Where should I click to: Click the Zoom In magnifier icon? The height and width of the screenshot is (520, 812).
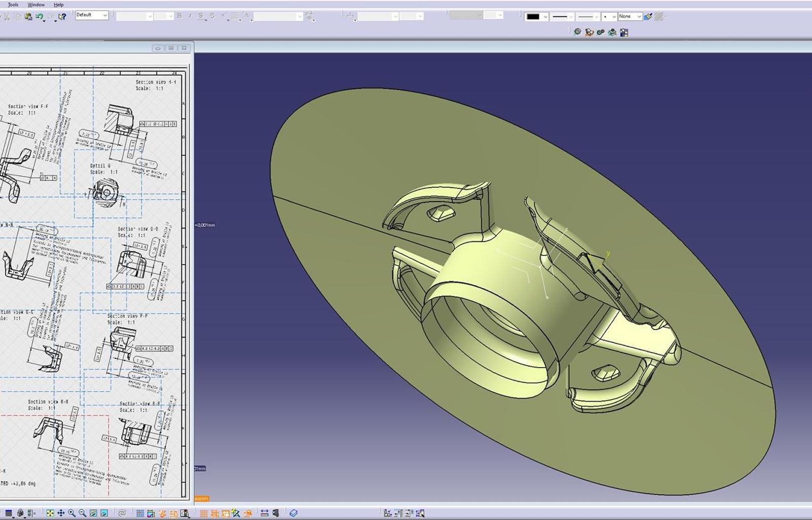coord(72,513)
